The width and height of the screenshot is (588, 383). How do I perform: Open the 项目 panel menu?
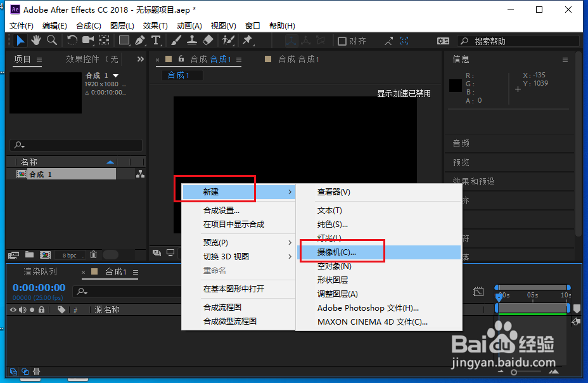pyautogui.click(x=39, y=60)
